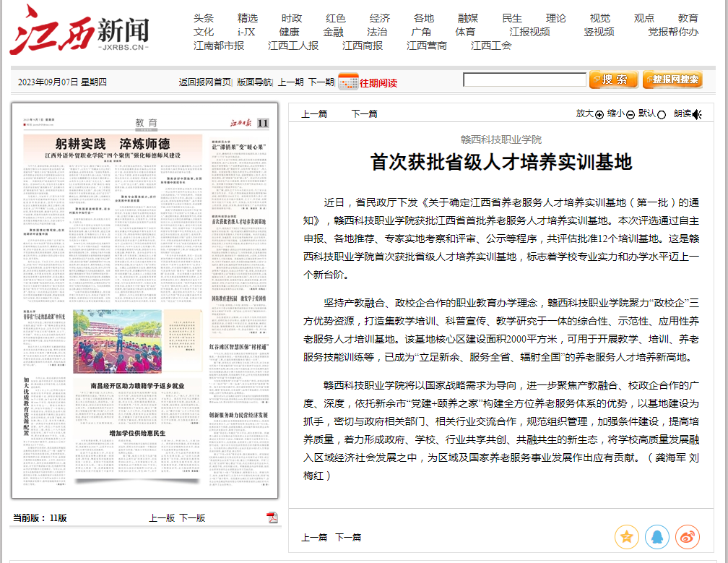The width and height of the screenshot is (728, 563).
Task: Share article via QQ icon
Action: point(657,536)
